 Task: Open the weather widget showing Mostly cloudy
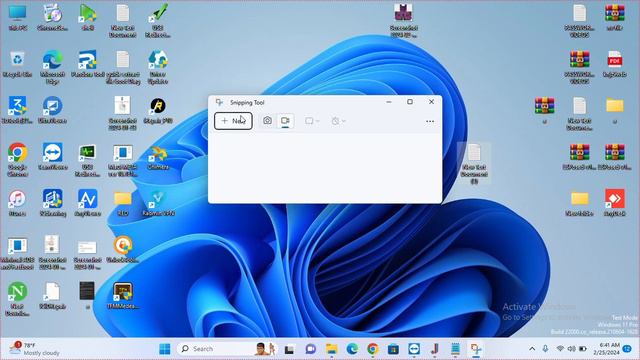point(34,349)
